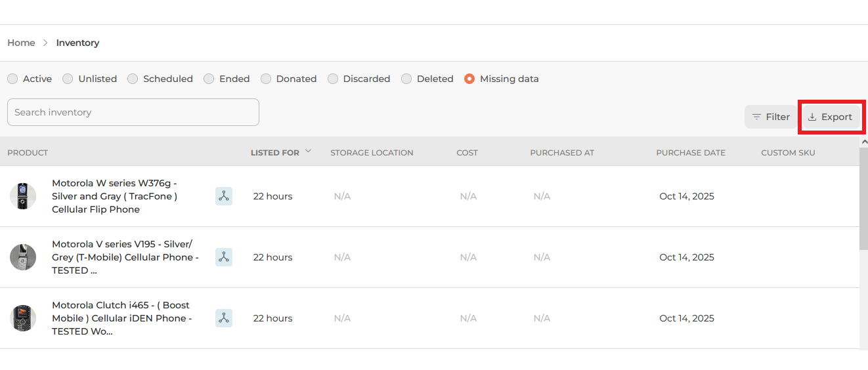
Task: Open variations icon for Motorola V195 row
Action: click(224, 257)
